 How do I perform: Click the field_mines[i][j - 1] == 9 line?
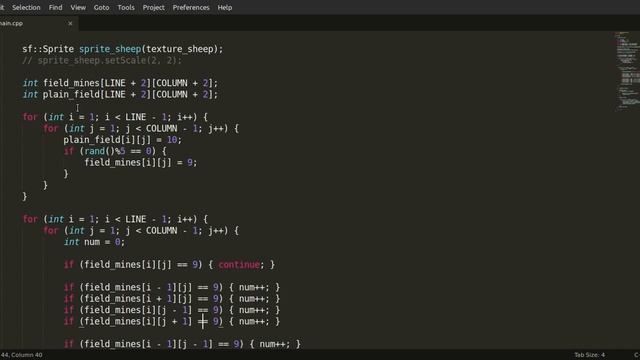pos(172,310)
